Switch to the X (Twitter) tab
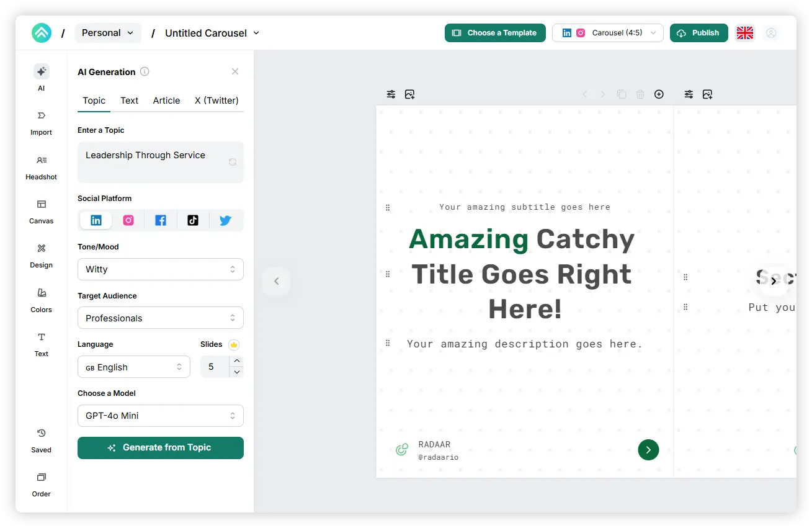Image resolution: width=812 pixels, height=528 pixels. [x=216, y=101]
